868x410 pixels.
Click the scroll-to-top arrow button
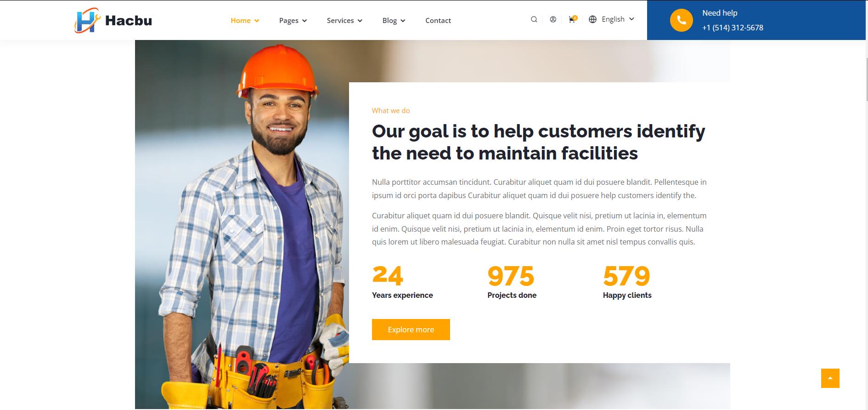click(830, 378)
